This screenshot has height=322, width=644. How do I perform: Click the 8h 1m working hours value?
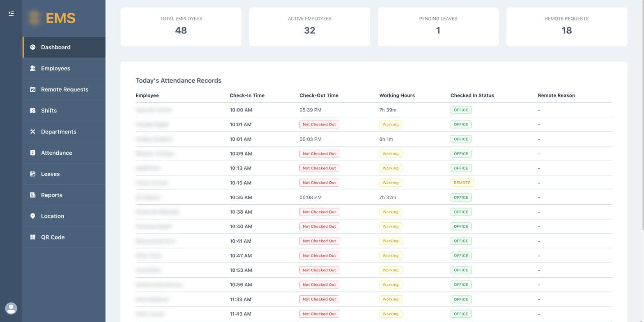[x=386, y=139]
